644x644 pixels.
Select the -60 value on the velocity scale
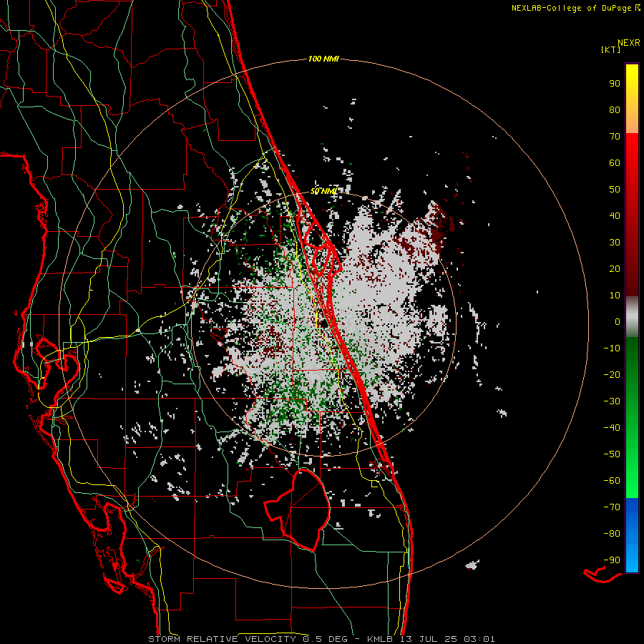(612, 481)
